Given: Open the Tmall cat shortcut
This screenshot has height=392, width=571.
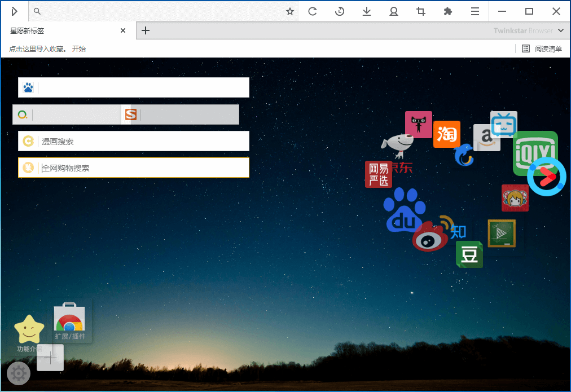Looking at the screenshot, I should [x=419, y=125].
